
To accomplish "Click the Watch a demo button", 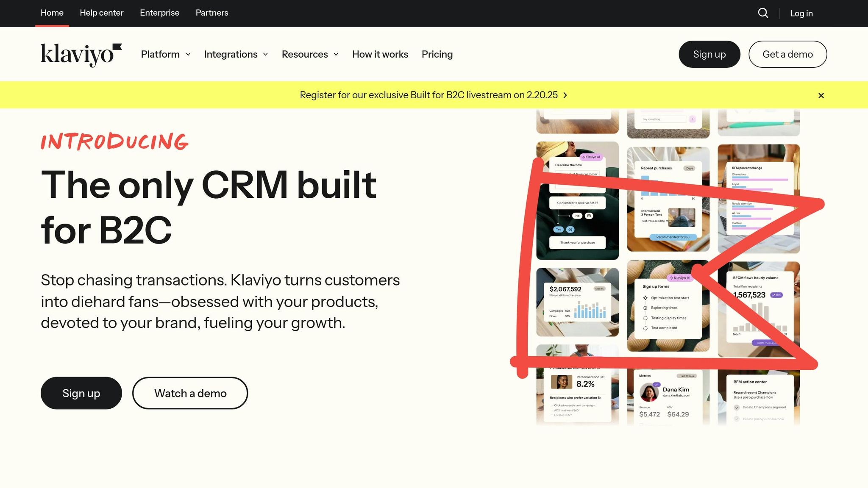I will (x=190, y=393).
